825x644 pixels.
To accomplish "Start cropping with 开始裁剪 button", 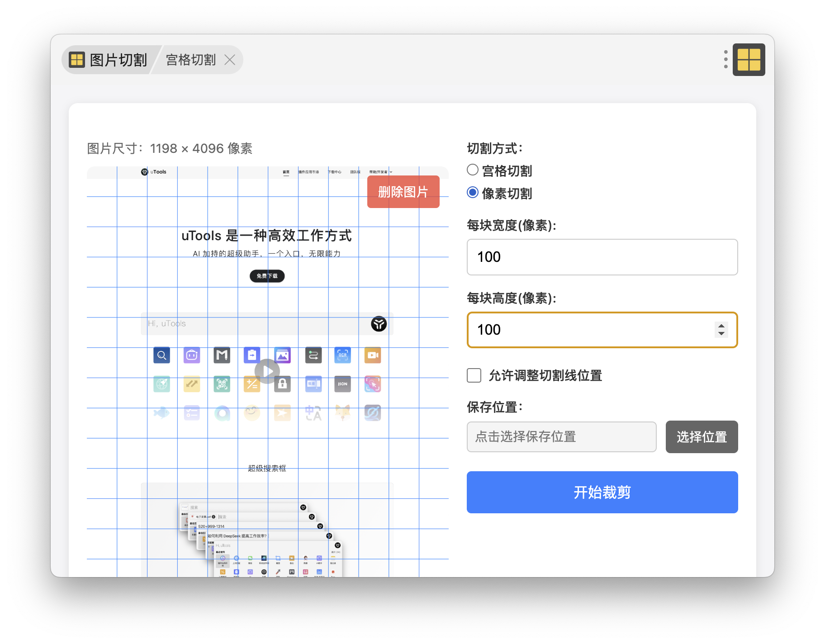I will (602, 492).
